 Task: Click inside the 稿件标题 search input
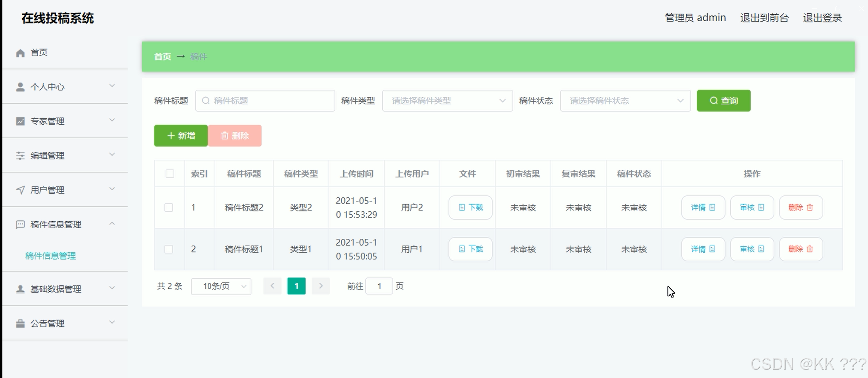[265, 100]
